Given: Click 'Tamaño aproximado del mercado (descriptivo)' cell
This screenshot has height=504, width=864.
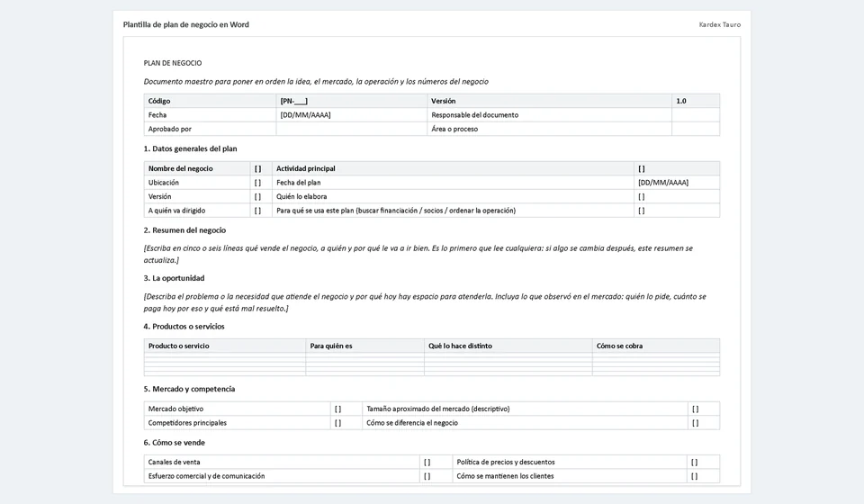Looking at the screenshot, I should tap(525, 409).
